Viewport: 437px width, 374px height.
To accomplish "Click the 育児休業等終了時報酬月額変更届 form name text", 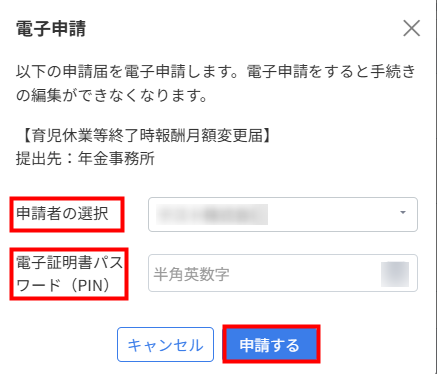I will point(147,136).
